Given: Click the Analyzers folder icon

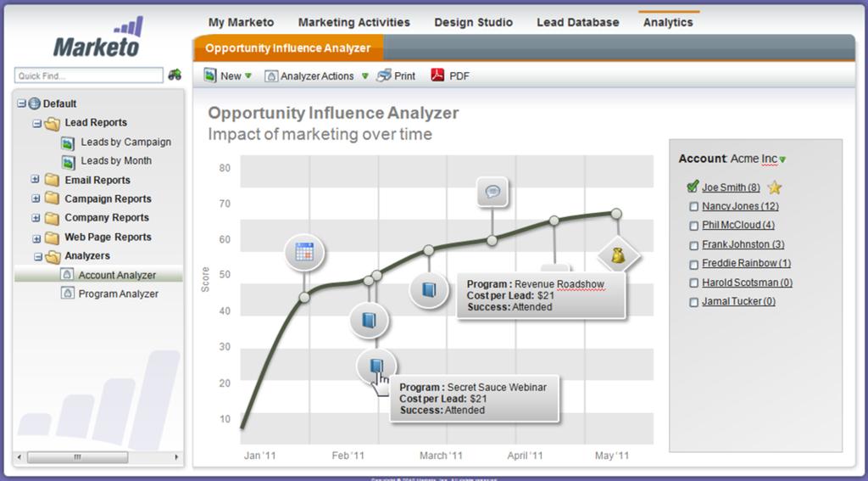Looking at the screenshot, I should 53,256.
